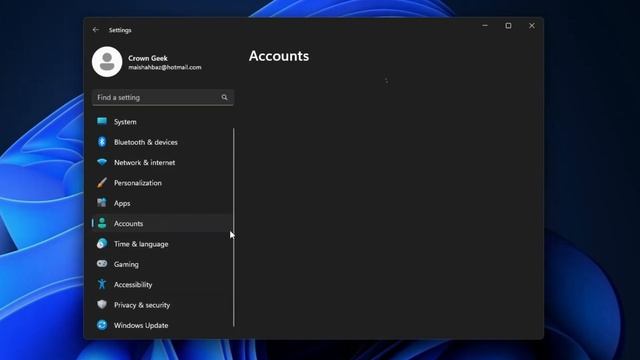Close the Settings window

click(x=532, y=26)
